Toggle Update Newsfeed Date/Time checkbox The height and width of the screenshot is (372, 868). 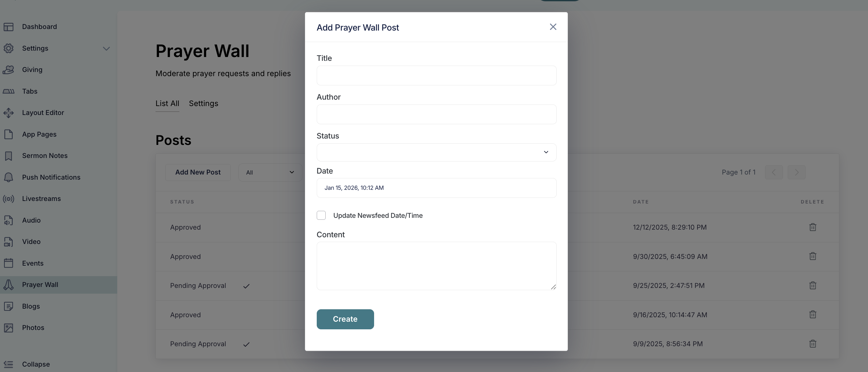pyautogui.click(x=321, y=215)
